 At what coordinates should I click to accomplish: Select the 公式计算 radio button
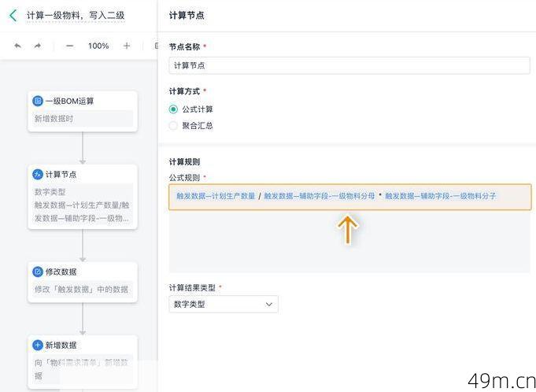(173, 109)
